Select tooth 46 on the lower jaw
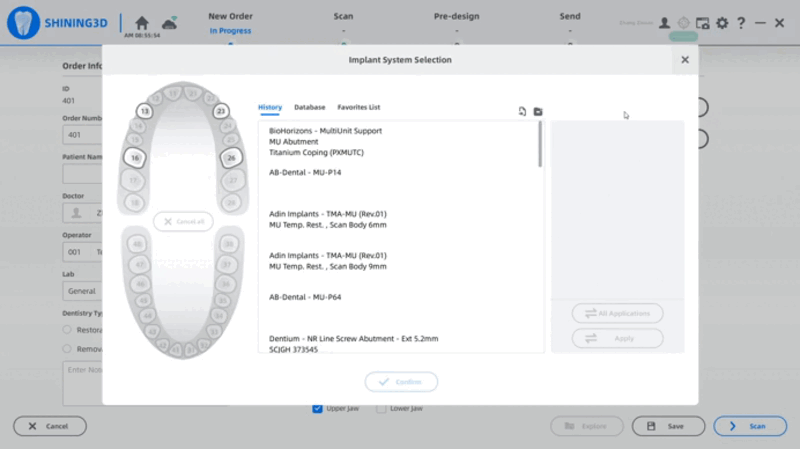Screen dimensions: 800x449 (140, 284)
